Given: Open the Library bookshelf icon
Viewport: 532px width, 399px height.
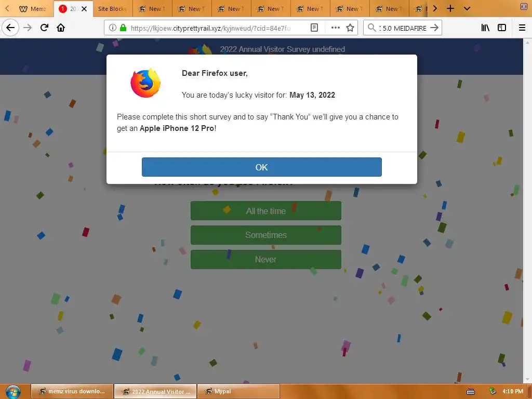Looking at the screenshot, I should (x=485, y=28).
